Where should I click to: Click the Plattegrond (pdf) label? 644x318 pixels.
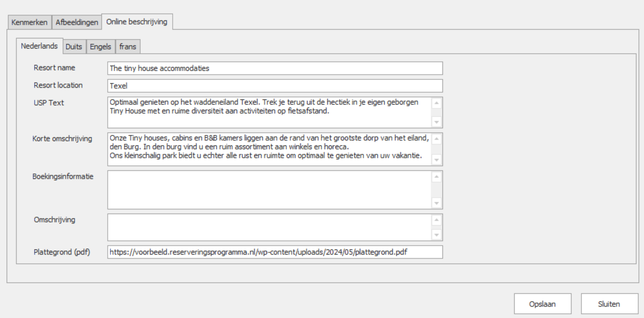tap(62, 252)
